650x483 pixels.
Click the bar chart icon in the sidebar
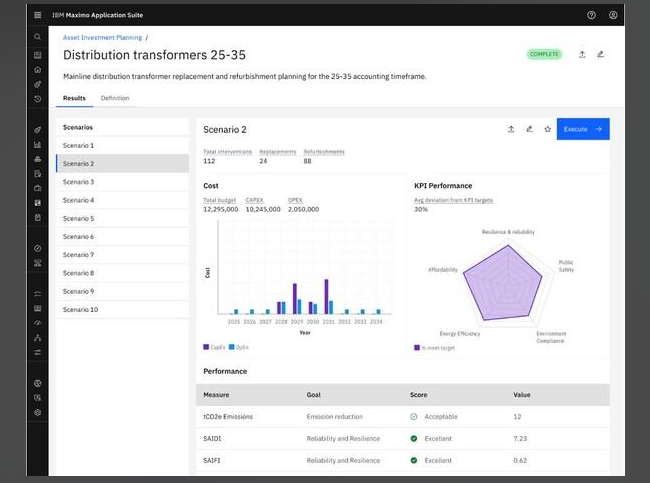tap(38, 145)
